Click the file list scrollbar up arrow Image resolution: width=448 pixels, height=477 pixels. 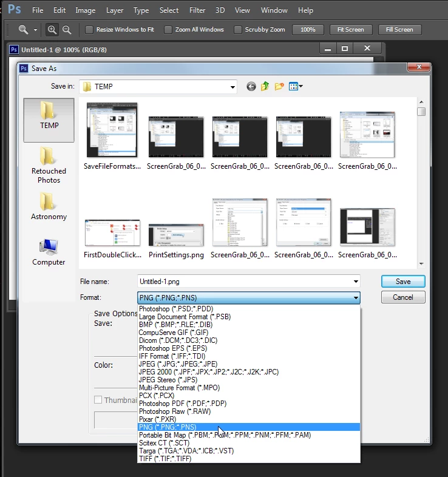[x=421, y=102]
